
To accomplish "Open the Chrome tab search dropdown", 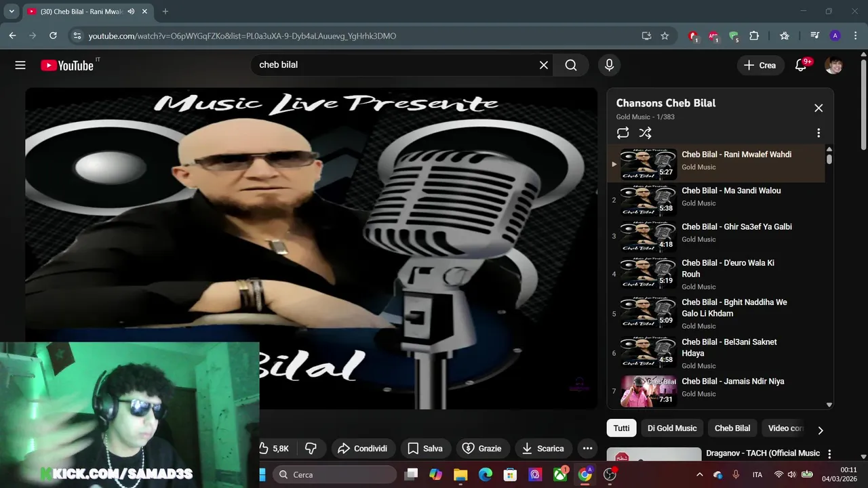I will click(12, 12).
